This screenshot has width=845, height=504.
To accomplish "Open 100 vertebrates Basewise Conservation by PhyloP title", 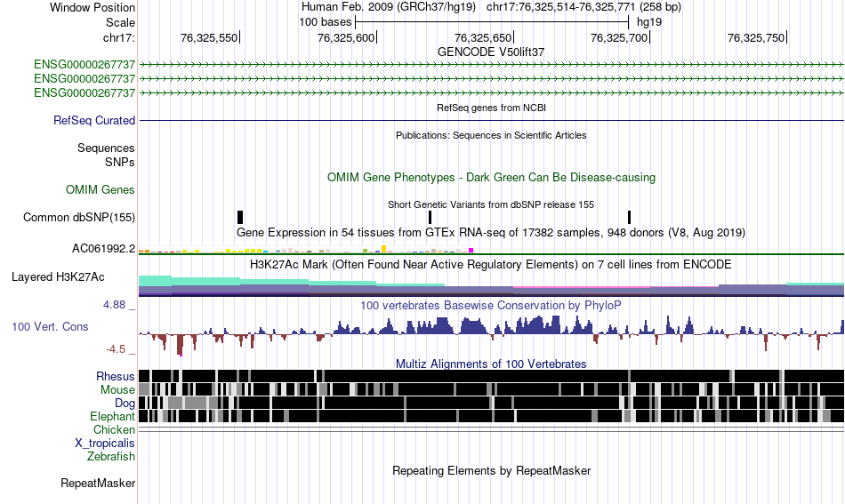I will [x=491, y=305].
